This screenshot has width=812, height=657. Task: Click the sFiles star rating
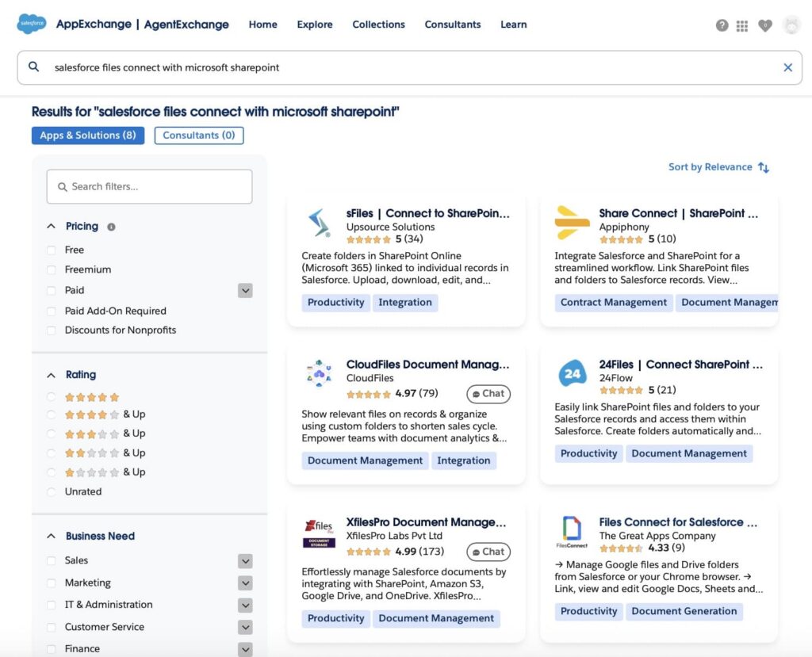click(x=368, y=239)
